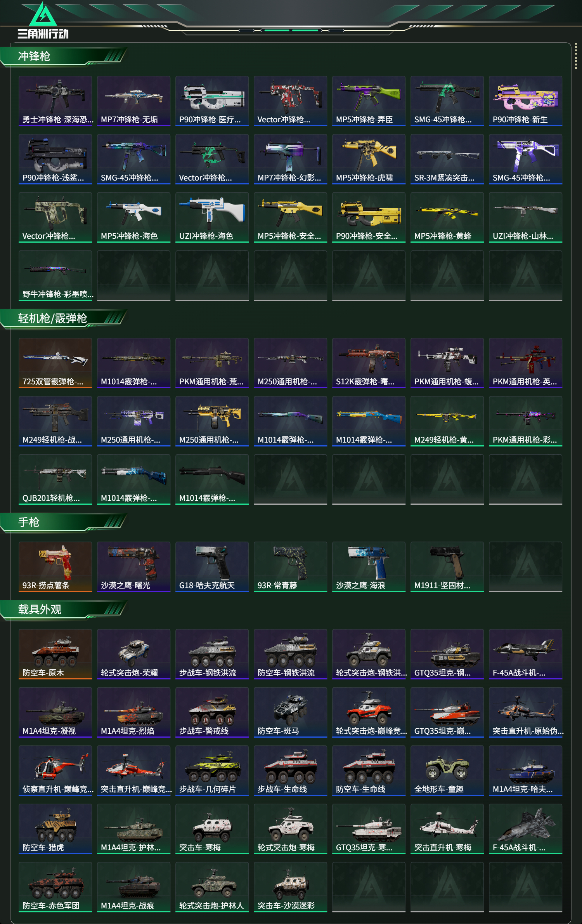Screen dimensions: 582x924
Task: Select UZI冲锋枪-海色 weapon skin
Action: pyautogui.click(x=212, y=217)
